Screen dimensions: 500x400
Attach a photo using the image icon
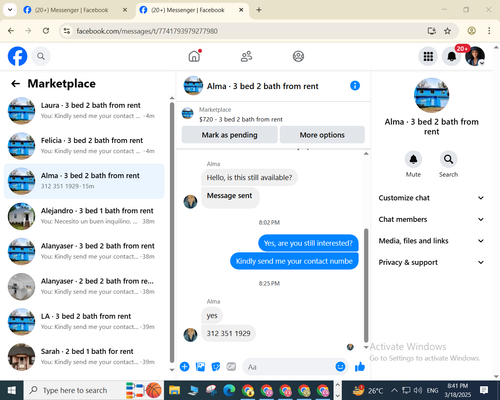point(200,367)
